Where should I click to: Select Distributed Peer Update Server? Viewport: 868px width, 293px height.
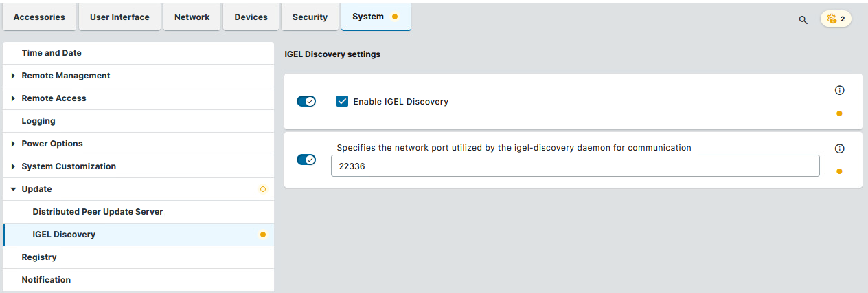[98, 212]
